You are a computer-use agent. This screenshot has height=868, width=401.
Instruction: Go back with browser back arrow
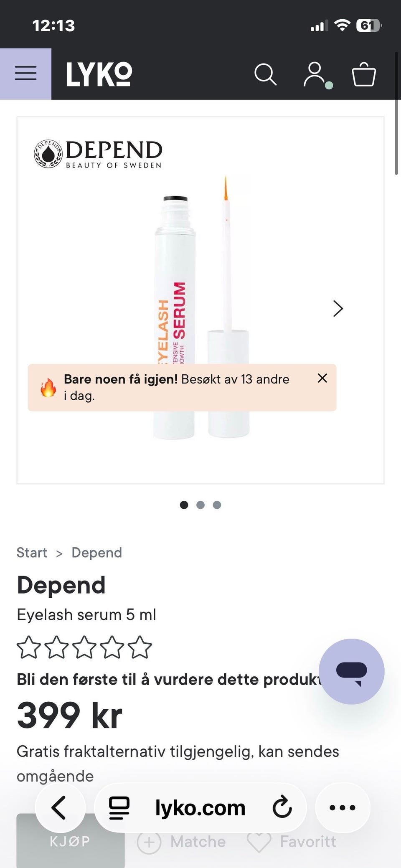click(x=60, y=807)
